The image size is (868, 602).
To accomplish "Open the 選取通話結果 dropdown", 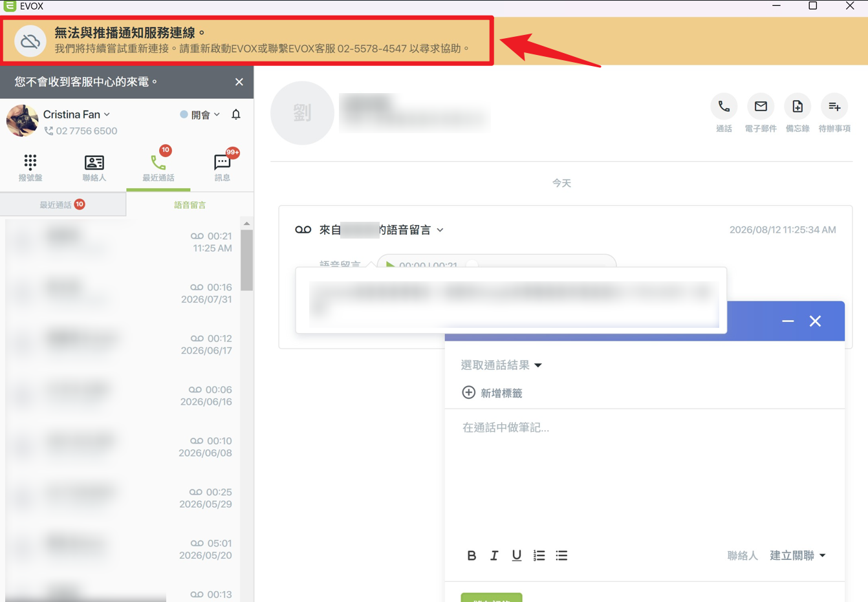I will (x=501, y=365).
